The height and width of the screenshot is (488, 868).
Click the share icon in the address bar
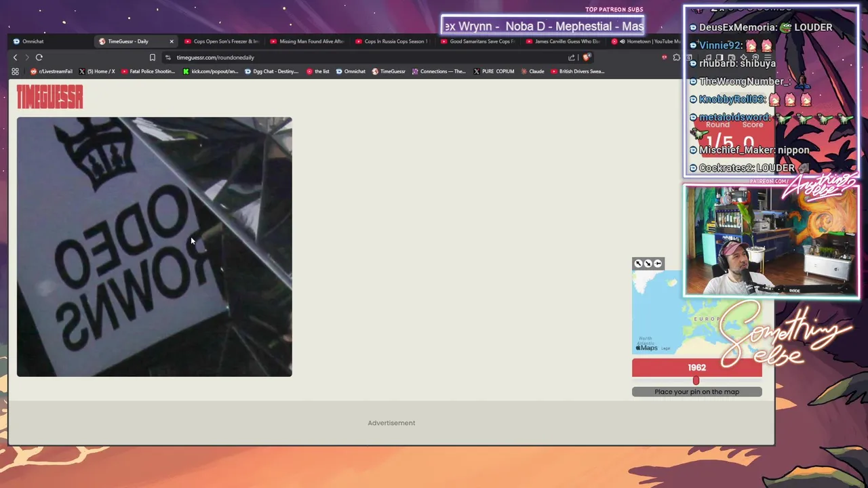(571, 58)
